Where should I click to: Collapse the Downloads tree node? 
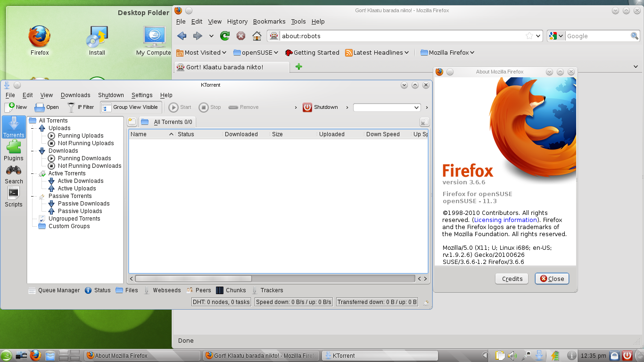pos(33,151)
